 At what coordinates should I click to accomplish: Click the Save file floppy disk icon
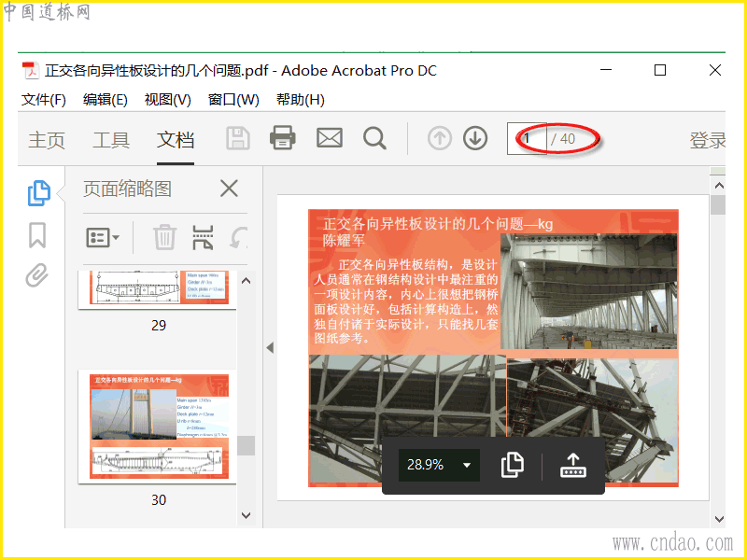point(238,138)
